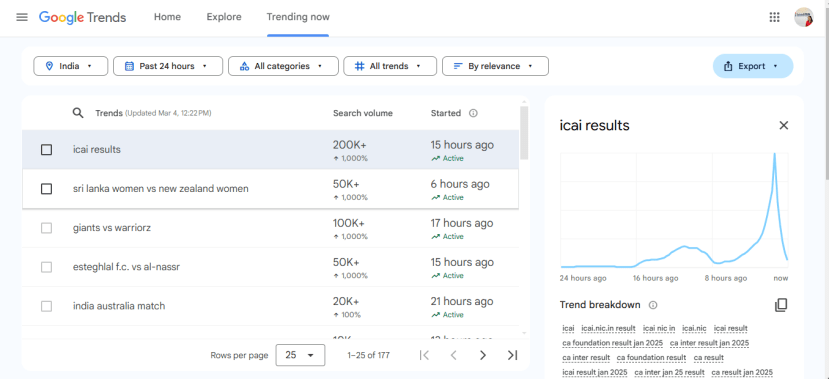The height and width of the screenshot is (379, 829).
Task: Go to the next page of trends
Action: (x=483, y=355)
